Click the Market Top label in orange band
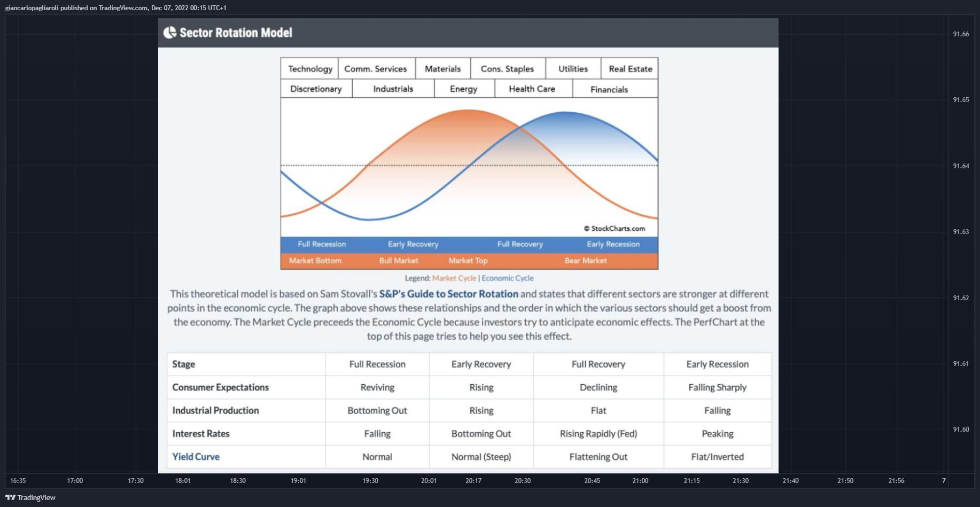980x507 pixels. click(x=468, y=261)
